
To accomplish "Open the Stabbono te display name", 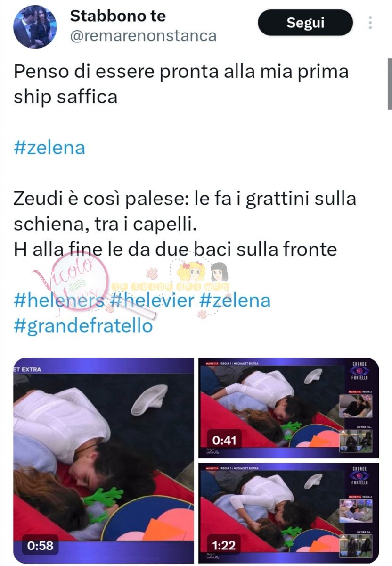I will (x=118, y=16).
